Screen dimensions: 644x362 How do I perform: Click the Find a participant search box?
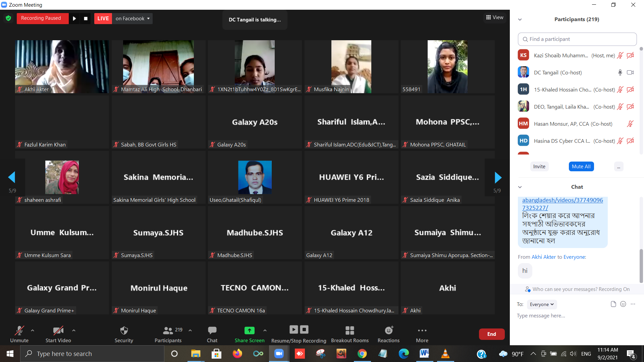tap(577, 39)
